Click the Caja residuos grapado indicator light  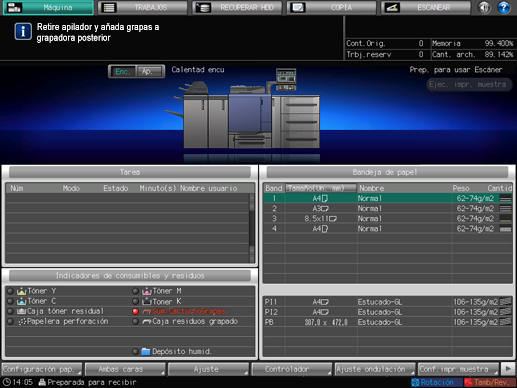pos(135,322)
